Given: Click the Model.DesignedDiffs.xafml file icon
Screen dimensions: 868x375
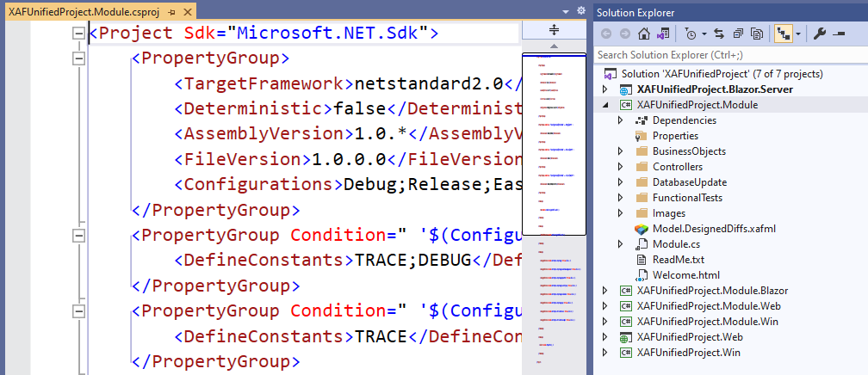Looking at the screenshot, I should point(642,229).
